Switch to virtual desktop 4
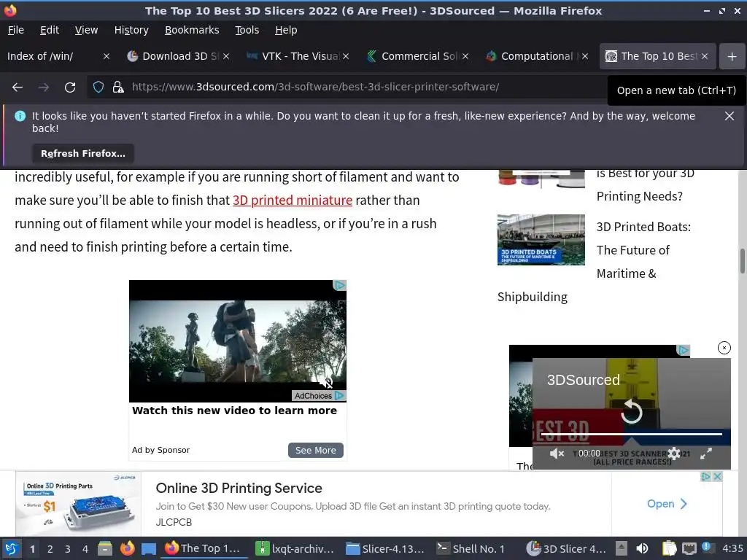Image resolution: width=747 pixels, height=560 pixels. point(85,548)
